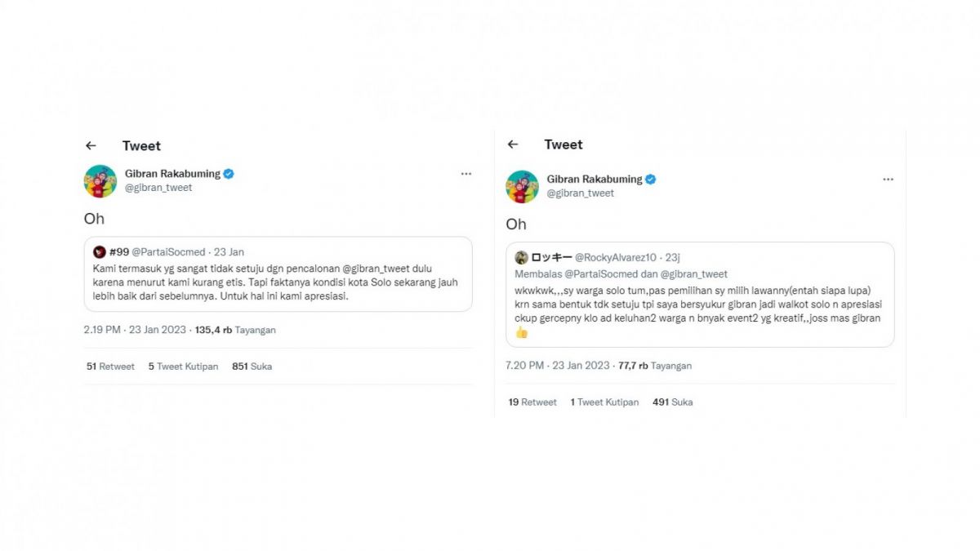This screenshot has width=980, height=551.
Task: Click the back arrow on the left tweet
Action: pos(91,145)
